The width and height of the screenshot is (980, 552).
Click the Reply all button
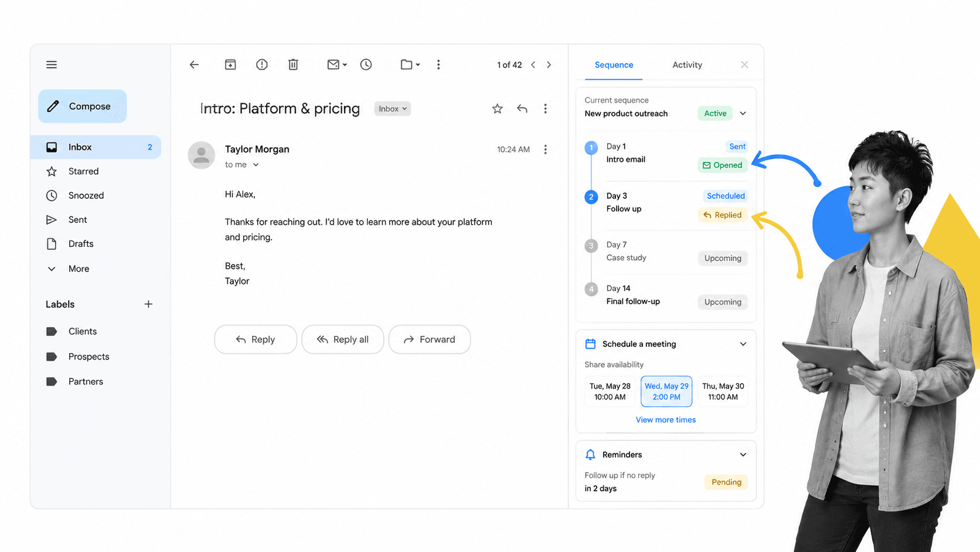click(x=343, y=339)
